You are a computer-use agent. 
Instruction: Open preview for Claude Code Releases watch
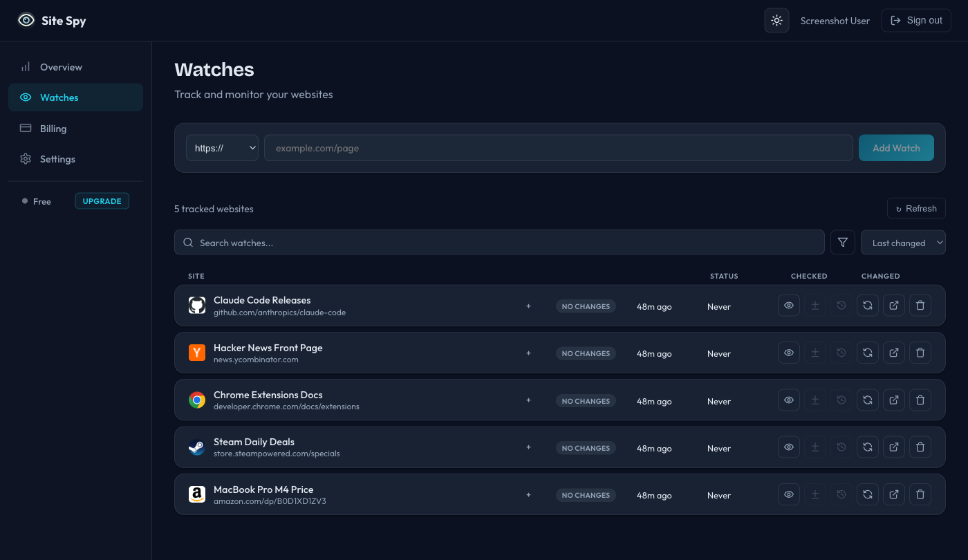coord(788,305)
